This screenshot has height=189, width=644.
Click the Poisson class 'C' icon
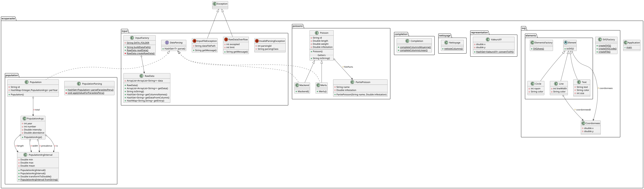(317, 33)
